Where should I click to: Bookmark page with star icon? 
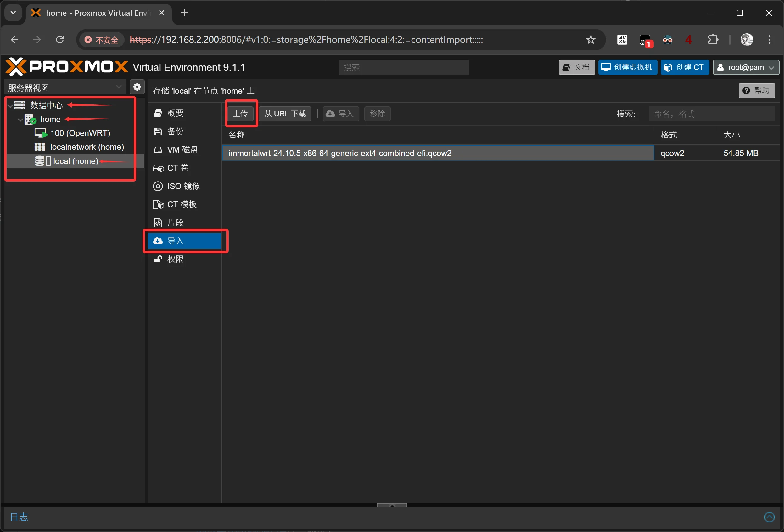(x=591, y=40)
